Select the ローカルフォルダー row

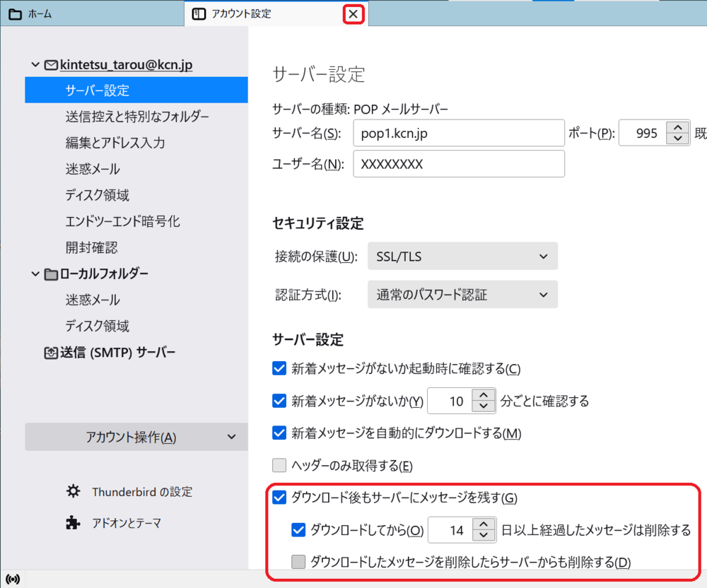[136, 274]
